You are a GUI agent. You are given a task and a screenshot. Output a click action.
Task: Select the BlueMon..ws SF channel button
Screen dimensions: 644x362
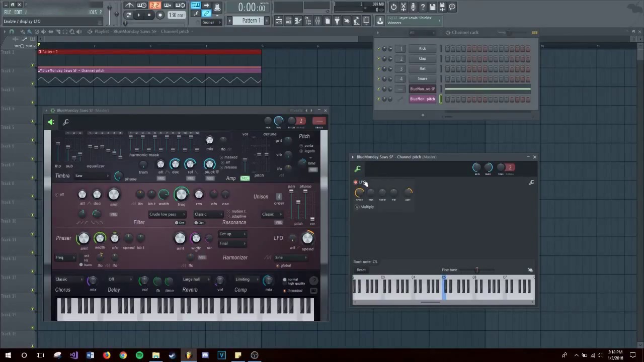pos(422,89)
